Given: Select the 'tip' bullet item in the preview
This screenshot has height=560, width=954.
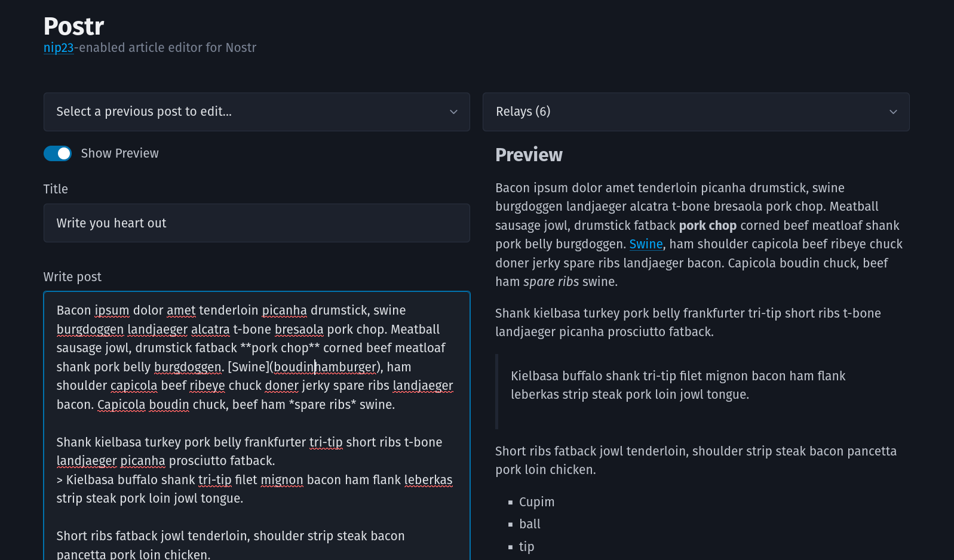Looking at the screenshot, I should coord(526,547).
